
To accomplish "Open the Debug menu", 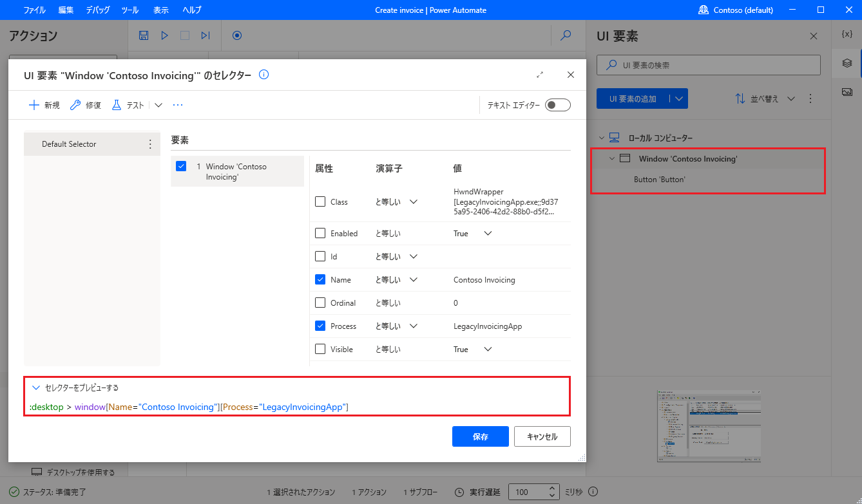I will point(98,10).
